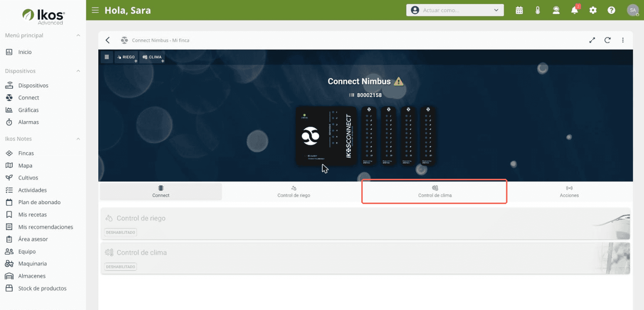Collapse the Menú principal section

[78, 35]
